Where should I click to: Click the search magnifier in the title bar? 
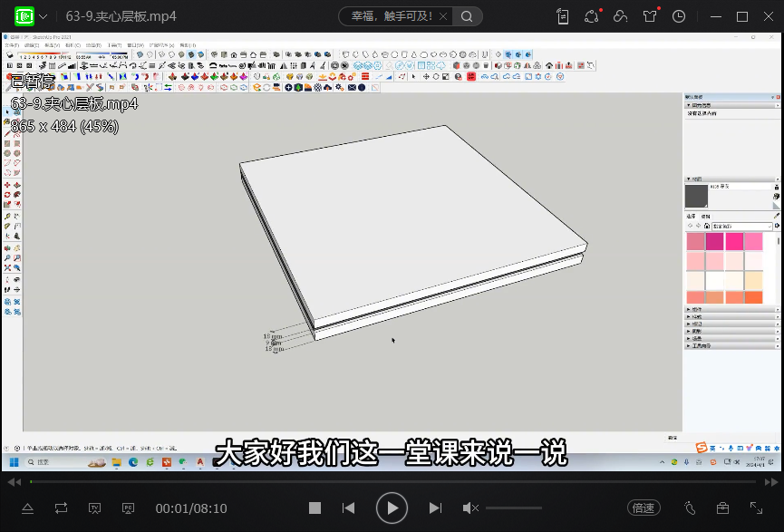[467, 16]
